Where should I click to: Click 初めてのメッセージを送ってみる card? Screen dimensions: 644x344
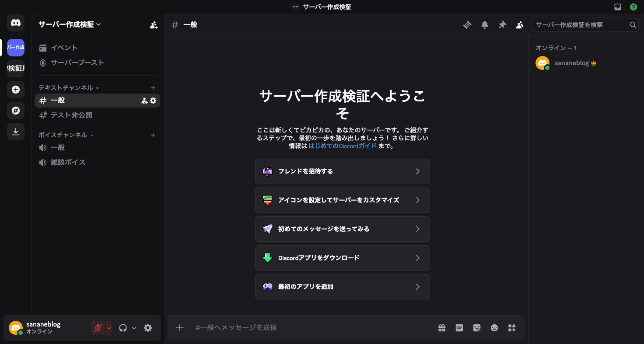[343, 229]
